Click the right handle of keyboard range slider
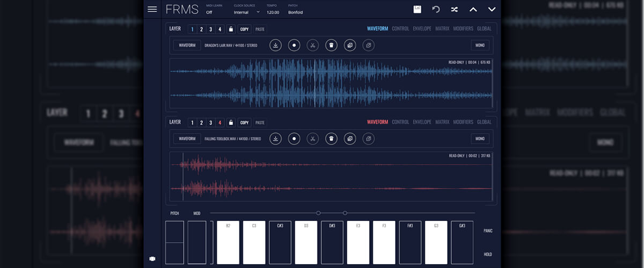644x268 pixels. coord(345,213)
